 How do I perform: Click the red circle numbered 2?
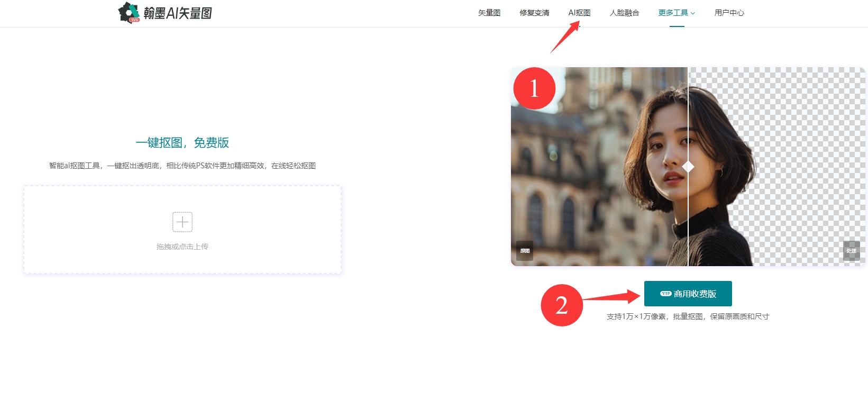click(561, 305)
